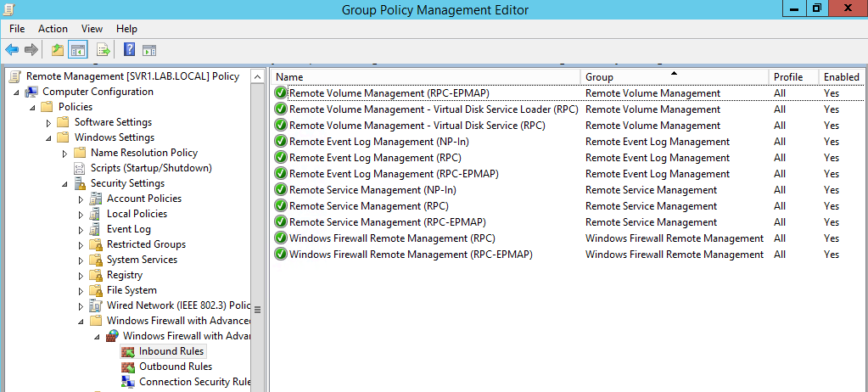Screen dimensions: 868x392
Task: Click the Export List toolbar icon
Action: tap(104, 50)
